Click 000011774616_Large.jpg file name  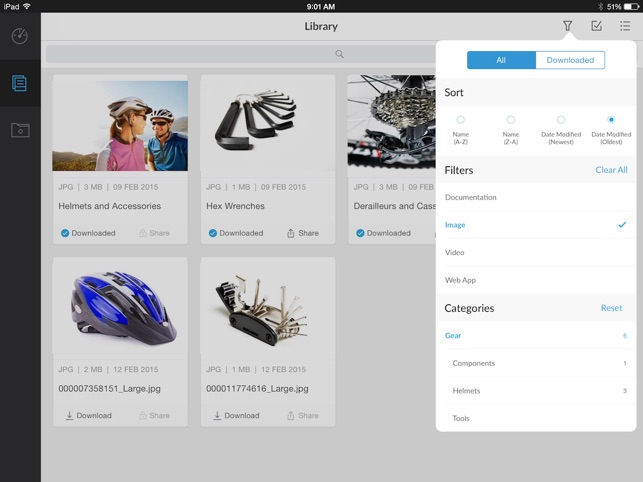(257, 388)
